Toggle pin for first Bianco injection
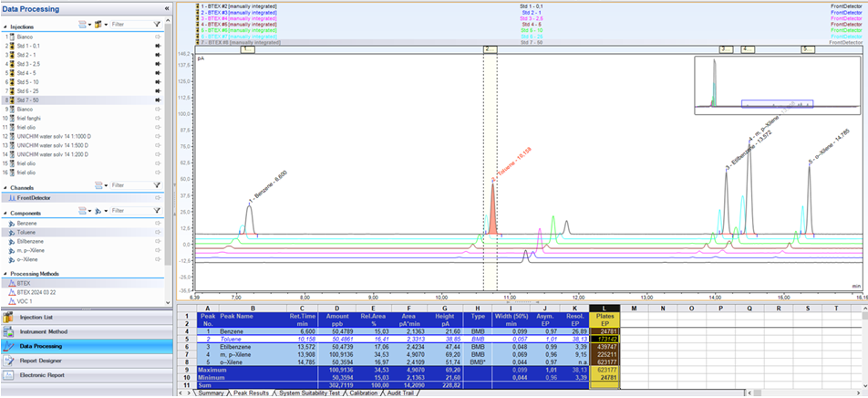 click(x=158, y=37)
